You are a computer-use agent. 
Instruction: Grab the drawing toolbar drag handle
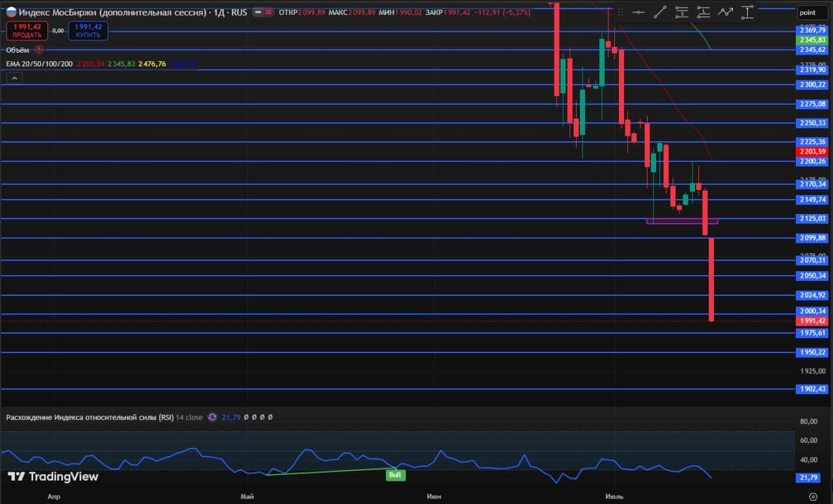[x=620, y=12]
